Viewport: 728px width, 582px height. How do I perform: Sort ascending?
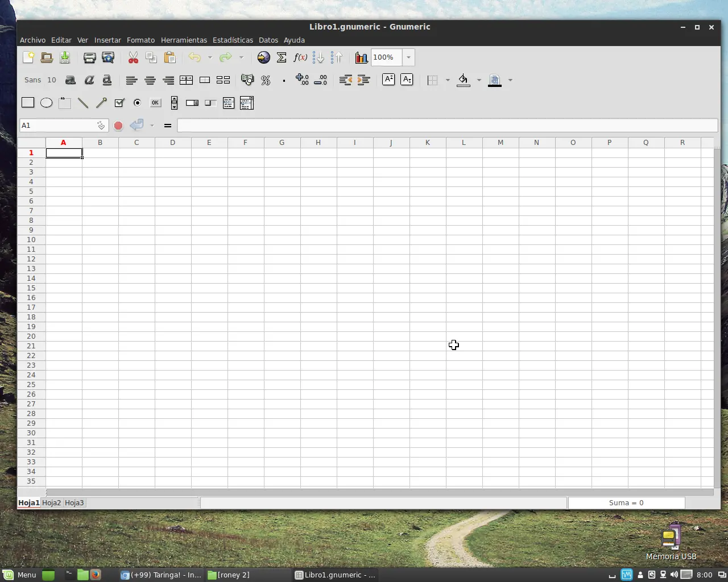(318, 57)
